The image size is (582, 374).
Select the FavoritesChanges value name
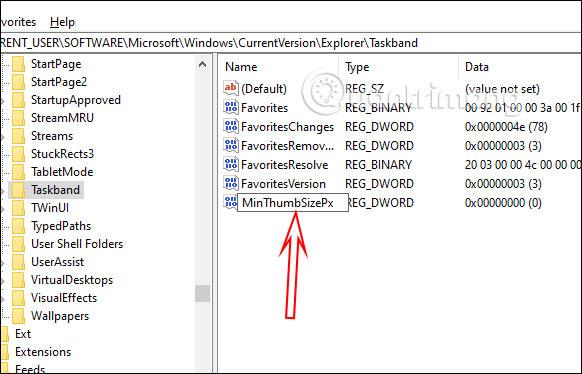click(x=287, y=127)
